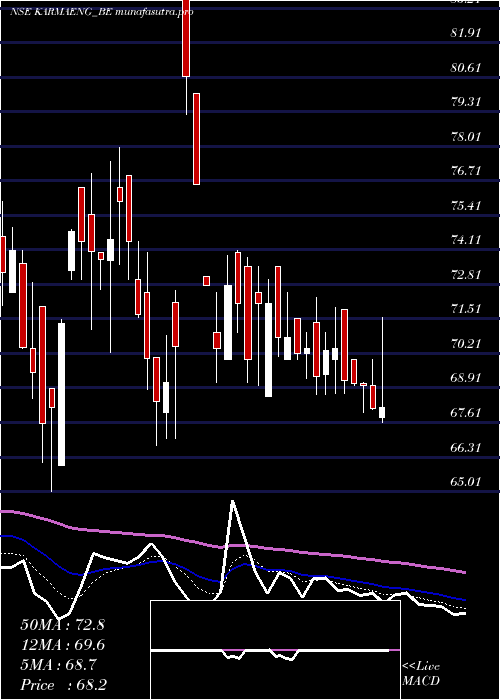The height and width of the screenshot is (700, 500).
Task: Click the 70.21 price axis label
Action: pos(466,344)
